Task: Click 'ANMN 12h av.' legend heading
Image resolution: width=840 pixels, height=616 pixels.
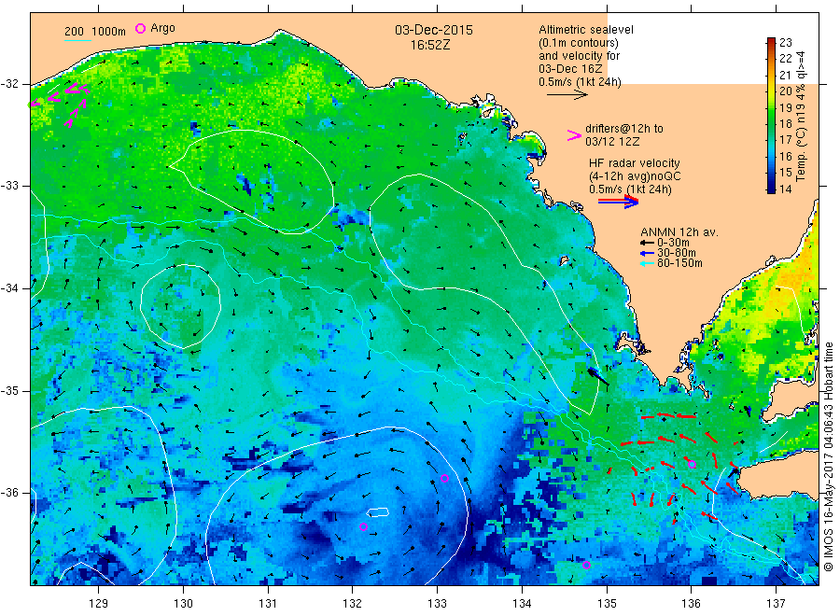Action: click(679, 232)
